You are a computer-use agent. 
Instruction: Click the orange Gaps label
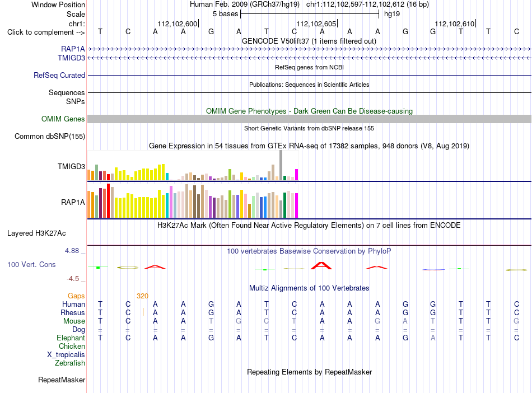point(76,296)
